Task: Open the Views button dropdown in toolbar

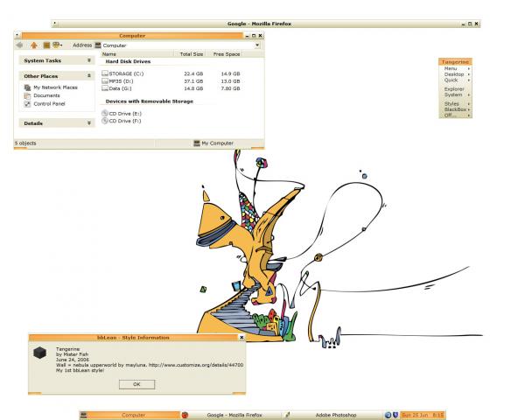Action: (x=58, y=45)
